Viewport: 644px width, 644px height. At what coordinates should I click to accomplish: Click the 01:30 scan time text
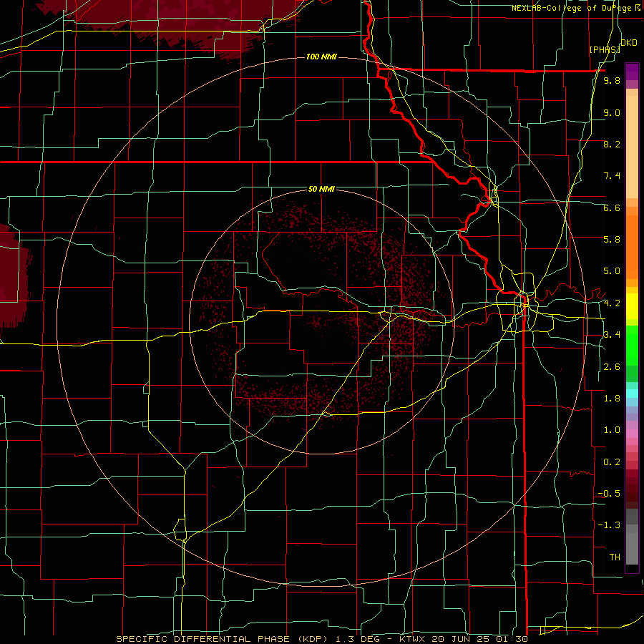512,639
